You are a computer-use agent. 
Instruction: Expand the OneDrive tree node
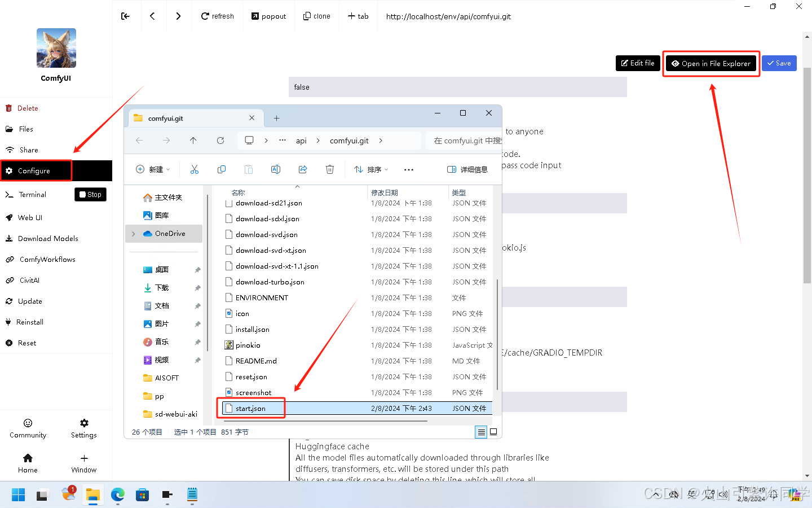[134, 234]
